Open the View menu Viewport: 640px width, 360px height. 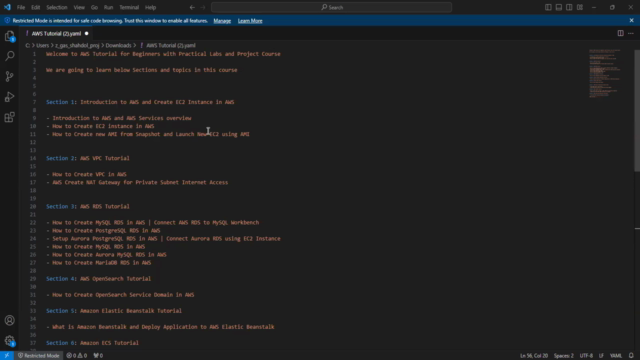tap(79, 7)
